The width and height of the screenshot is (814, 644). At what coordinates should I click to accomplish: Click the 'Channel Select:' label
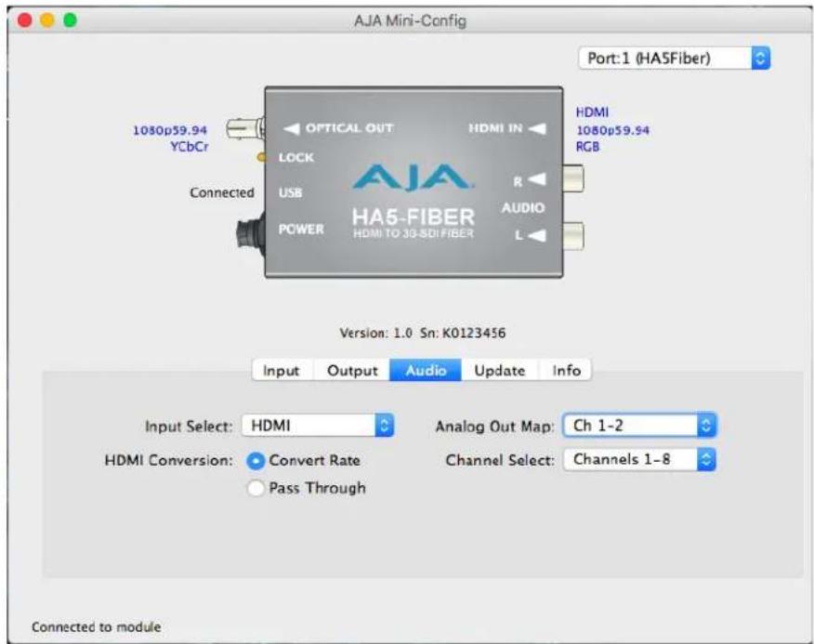pyautogui.click(x=500, y=460)
